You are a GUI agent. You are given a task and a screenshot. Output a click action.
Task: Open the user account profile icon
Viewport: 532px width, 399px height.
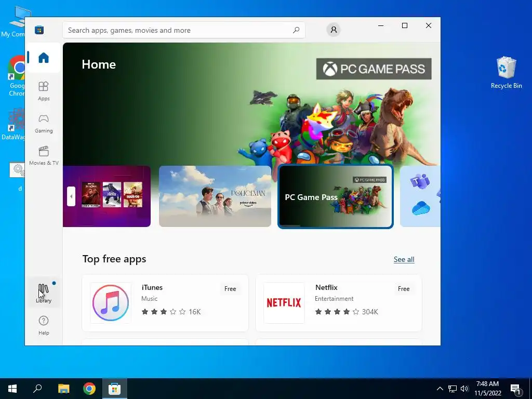pyautogui.click(x=334, y=30)
